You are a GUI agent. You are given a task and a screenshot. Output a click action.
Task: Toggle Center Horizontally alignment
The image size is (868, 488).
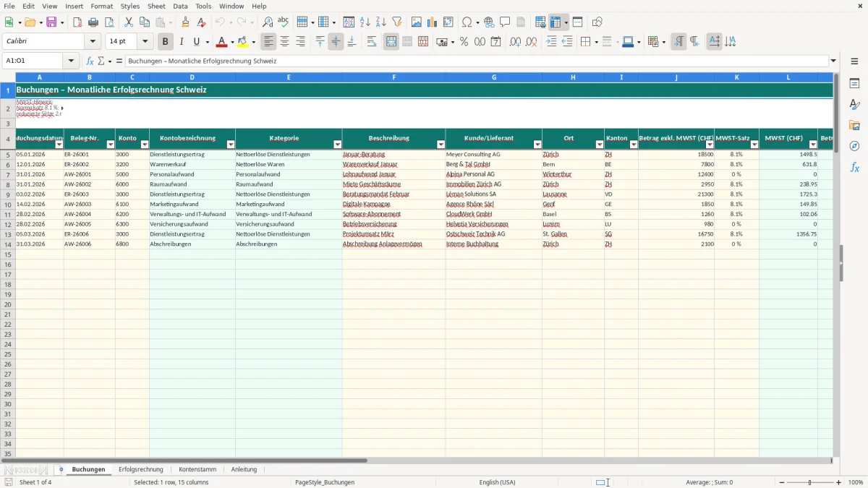pyautogui.click(x=284, y=42)
